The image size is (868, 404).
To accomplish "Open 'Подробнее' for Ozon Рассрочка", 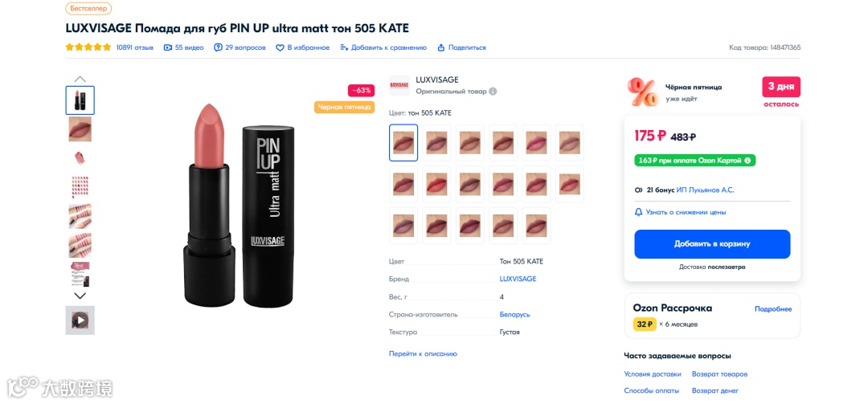I will [x=772, y=309].
